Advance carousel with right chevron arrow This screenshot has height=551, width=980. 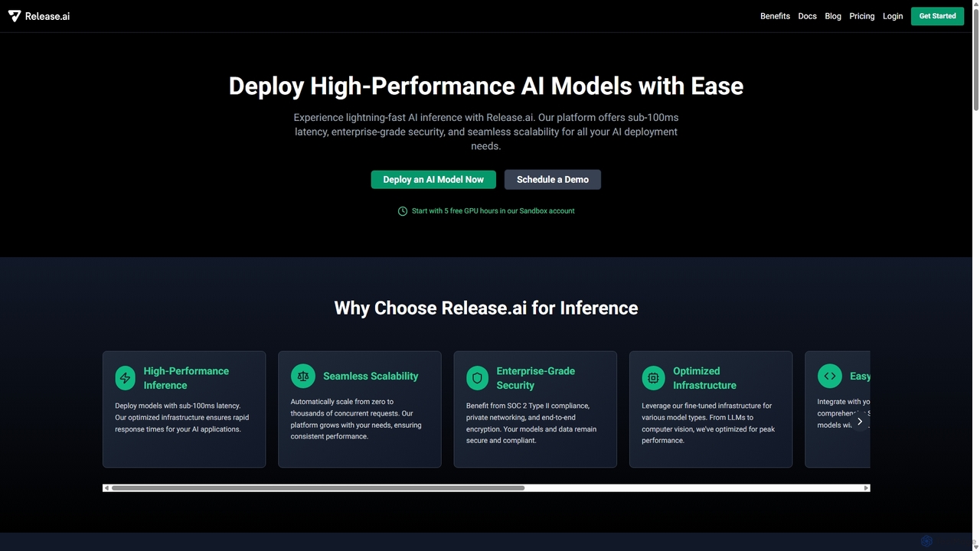(x=860, y=422)
